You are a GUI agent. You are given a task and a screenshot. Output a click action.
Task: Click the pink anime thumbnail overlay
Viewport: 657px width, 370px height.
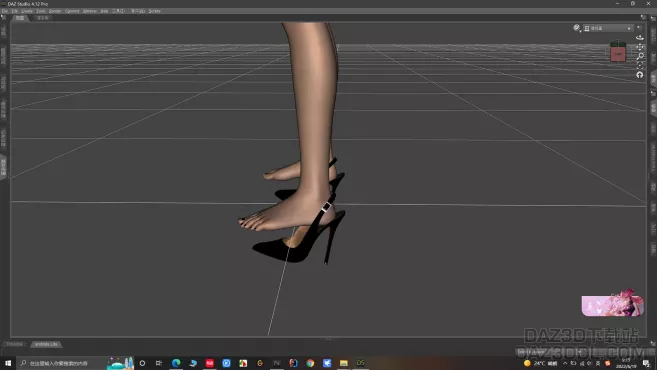613,303
